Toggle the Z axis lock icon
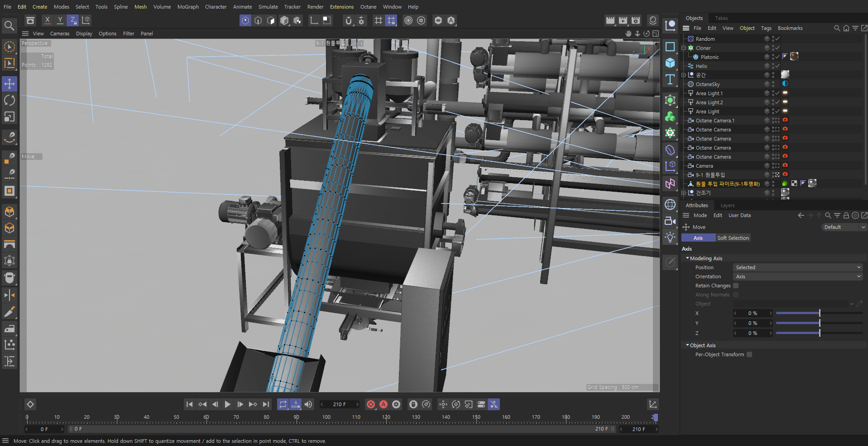 [72, 20]
